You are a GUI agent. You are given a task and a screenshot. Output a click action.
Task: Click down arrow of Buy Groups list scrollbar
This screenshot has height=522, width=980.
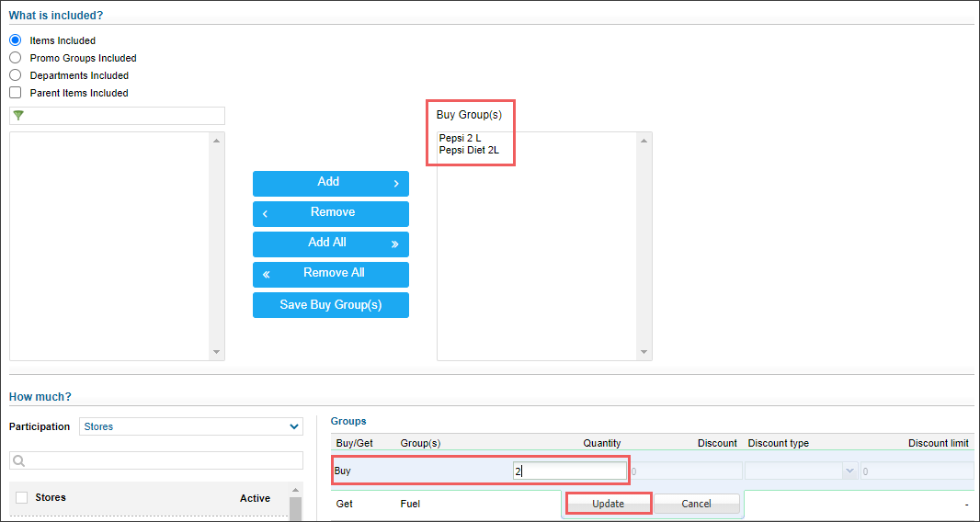644,353
